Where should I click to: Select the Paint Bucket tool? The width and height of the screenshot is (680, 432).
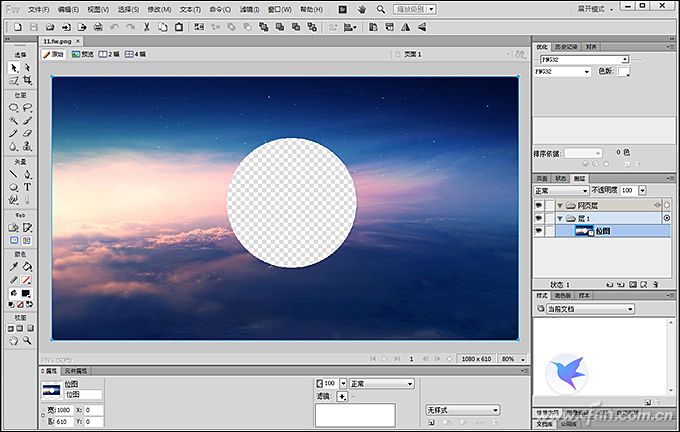tap(27, 266)
